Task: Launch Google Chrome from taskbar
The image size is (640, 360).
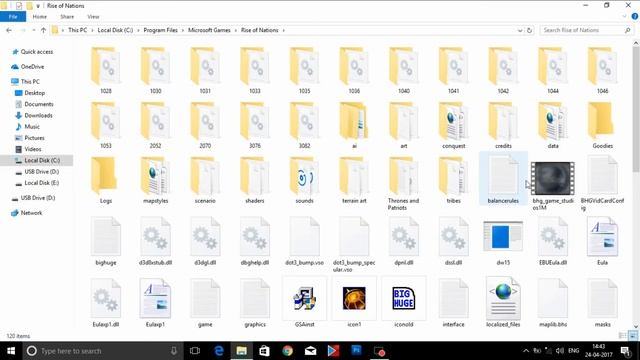Action: [x=287, y=351]
